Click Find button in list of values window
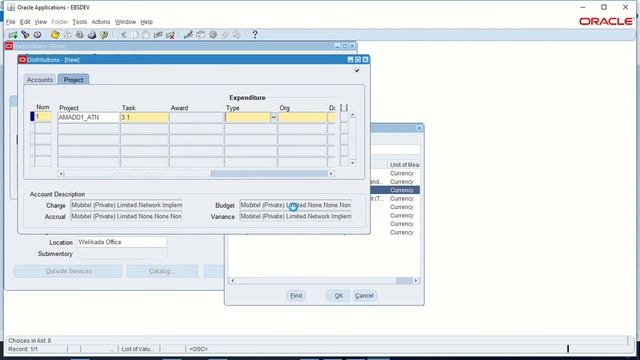Image resolution: width=640 pixels, height=360 pixels. 296,296
